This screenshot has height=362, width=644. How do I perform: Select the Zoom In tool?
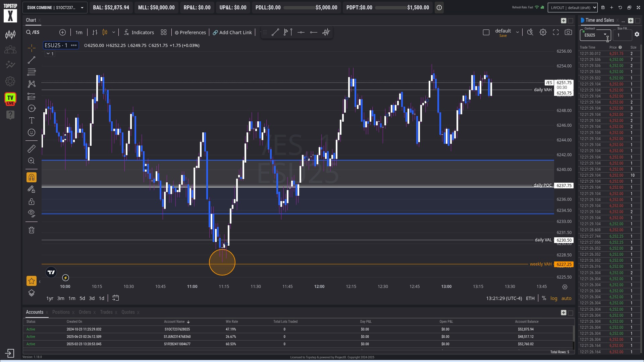pyautogui.click(x=32, y=161)
